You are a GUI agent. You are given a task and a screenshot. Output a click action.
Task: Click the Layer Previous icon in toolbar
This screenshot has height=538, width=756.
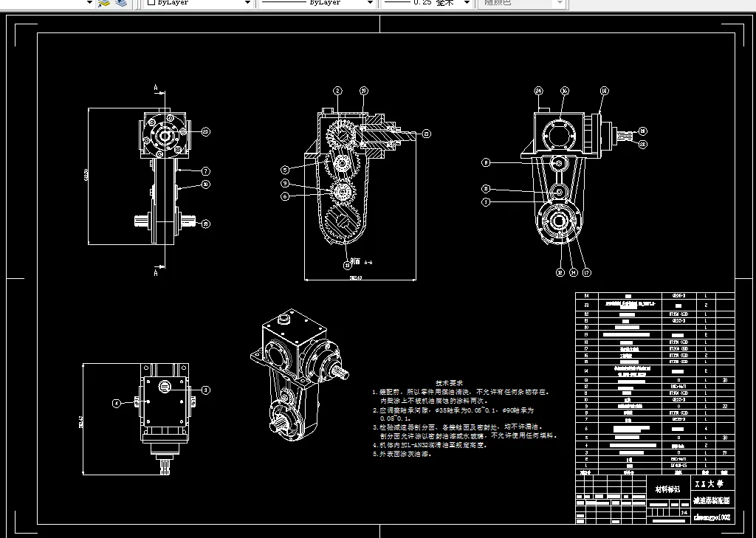tap(104, 3)
